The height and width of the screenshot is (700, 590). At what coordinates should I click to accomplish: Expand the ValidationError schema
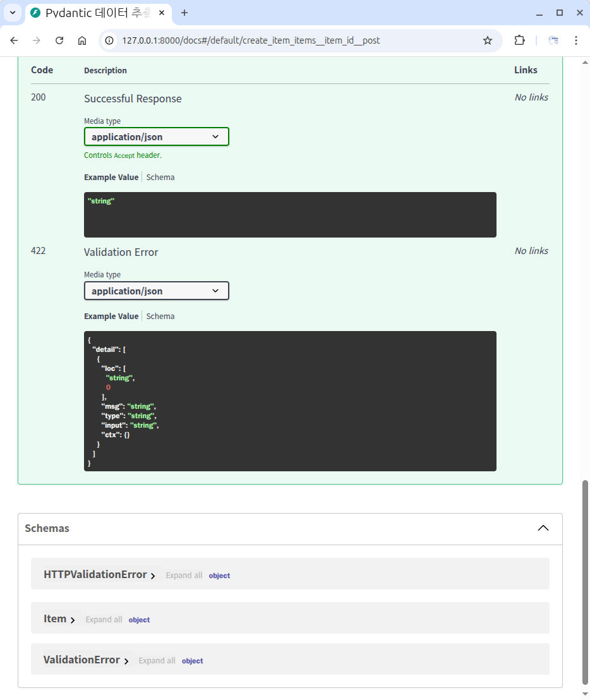tap(86, 660)
